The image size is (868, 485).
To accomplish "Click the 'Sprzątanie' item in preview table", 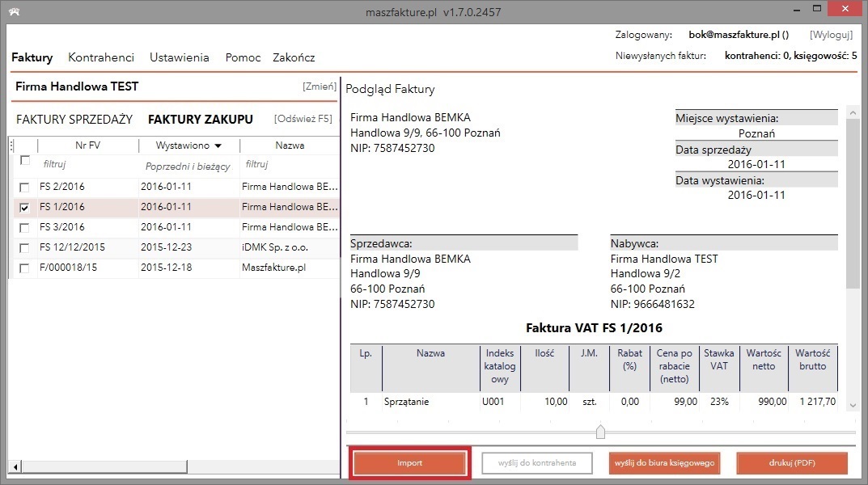I will point(406,402).
